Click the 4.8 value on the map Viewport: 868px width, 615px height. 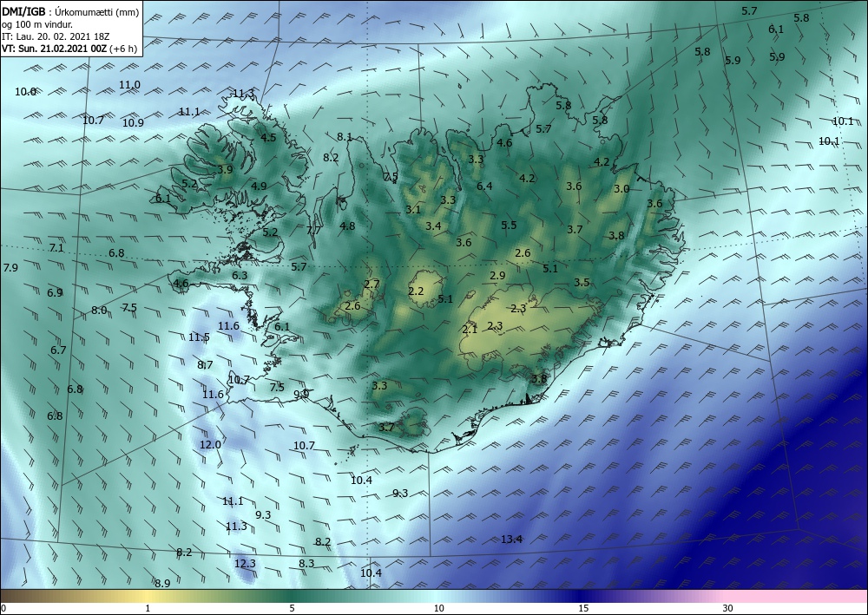[348, 226]
